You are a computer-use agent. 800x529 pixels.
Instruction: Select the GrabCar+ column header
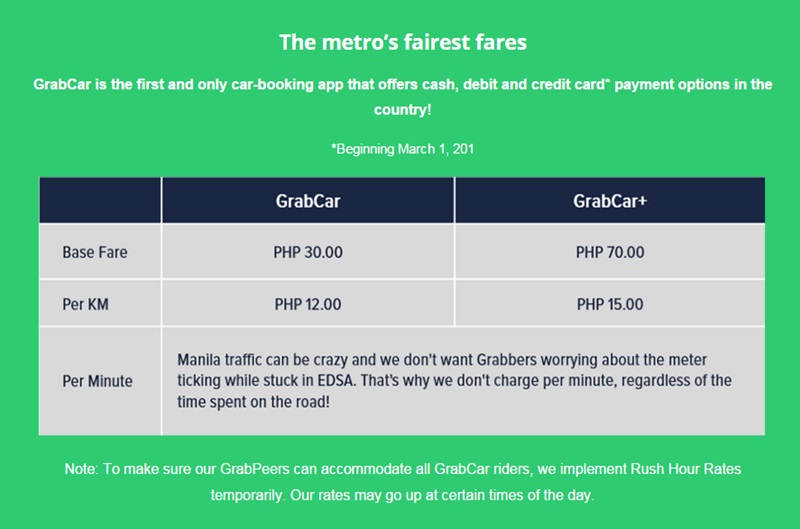610,200
